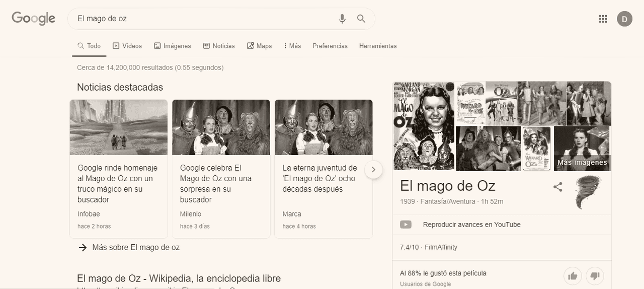Viewport: 644px width, 289px height.
Task: Open Infobae article about Google homenaje
Action: tap(118, 184)
